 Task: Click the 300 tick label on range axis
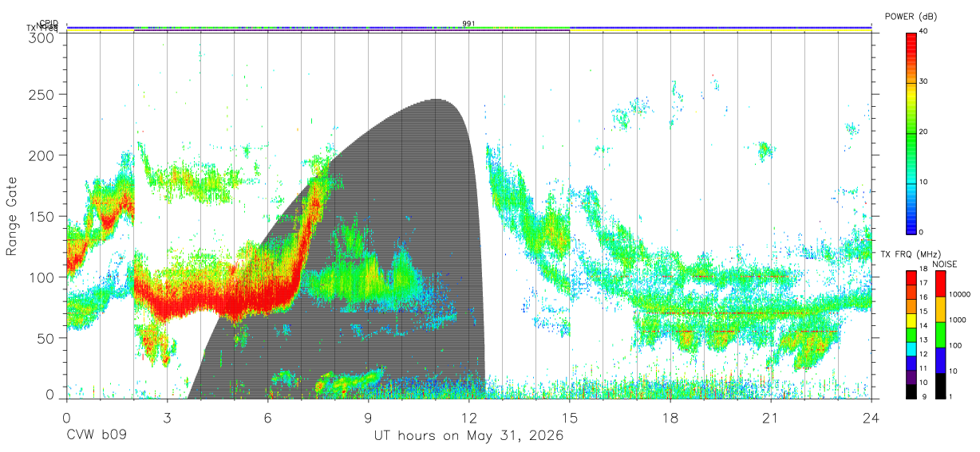tap(41, 37)
